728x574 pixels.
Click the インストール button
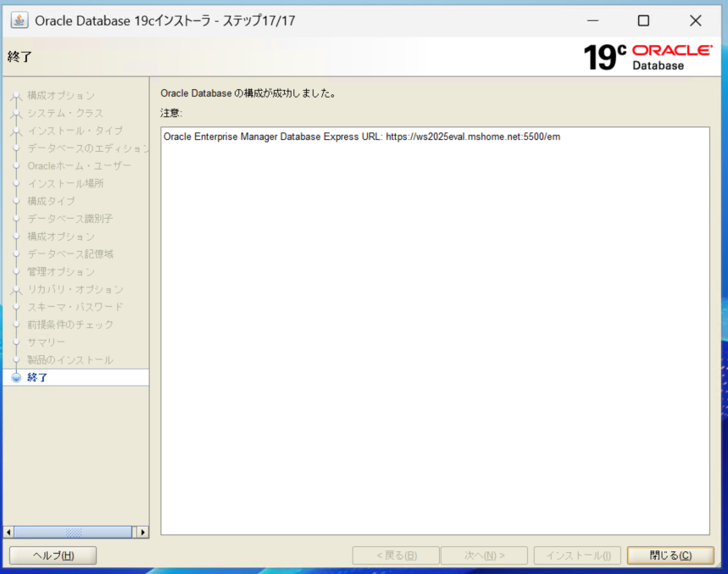pyautogui.click(x=577, y=555)
